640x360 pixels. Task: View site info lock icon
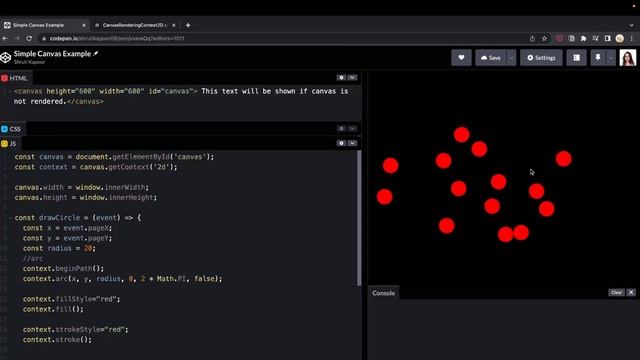point(44,38)
